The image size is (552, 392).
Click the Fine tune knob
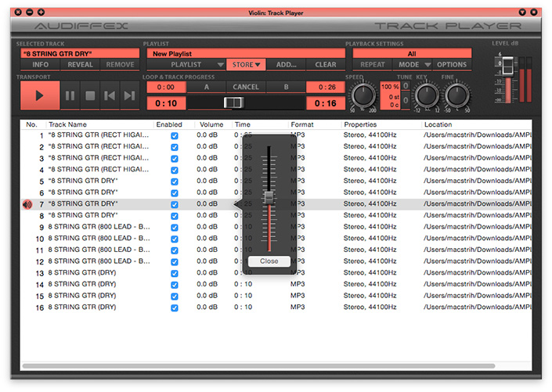click(457, 95)
